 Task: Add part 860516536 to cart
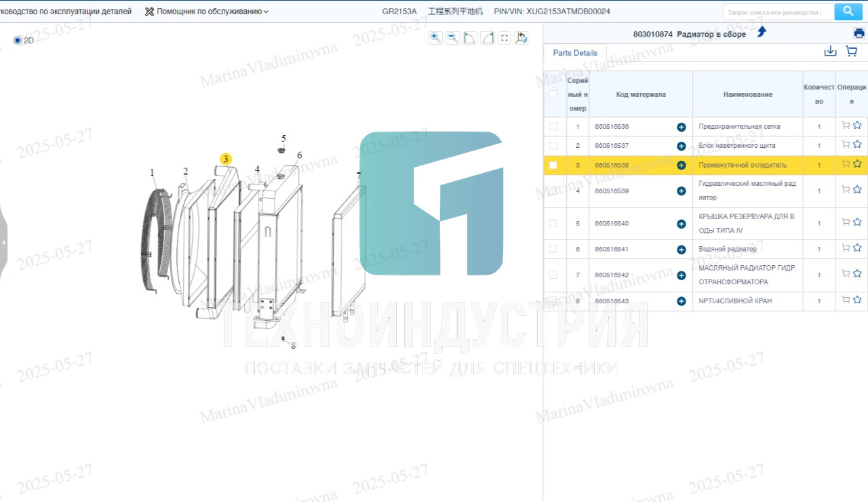coord(846,125)
